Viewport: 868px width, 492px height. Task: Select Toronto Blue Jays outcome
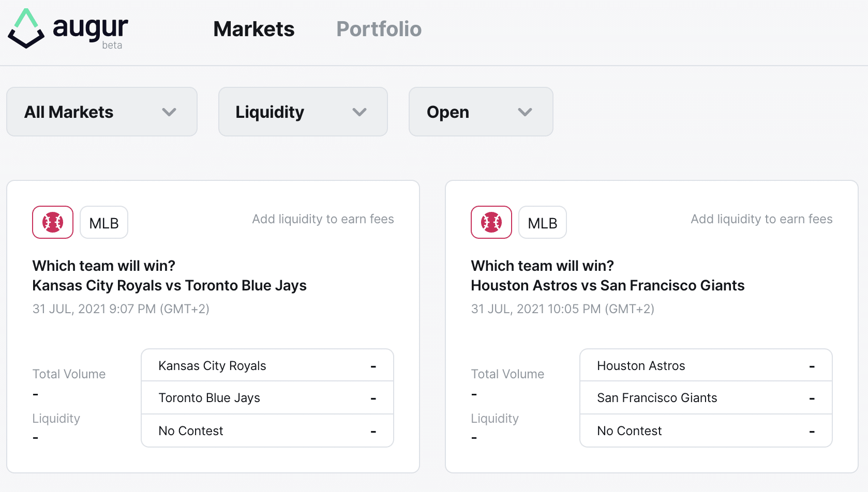pyautogui.click(x=267, y=397)
